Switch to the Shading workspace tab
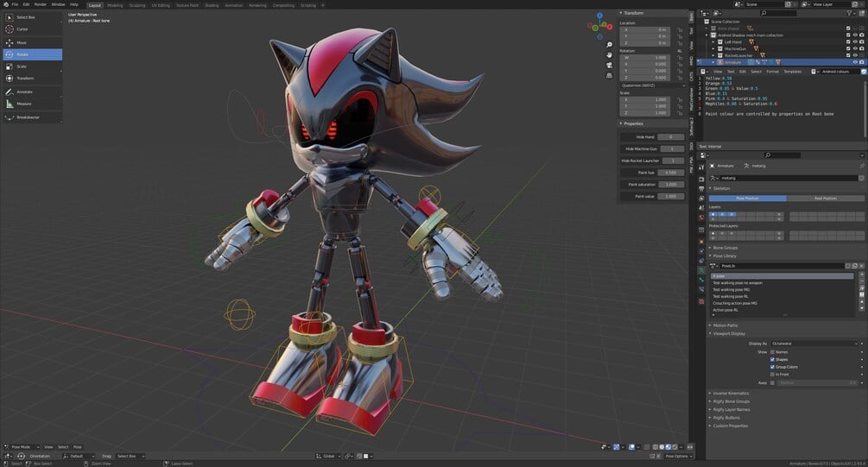Image resolution: width=868 pixels, height=467 pixels. [212, 5]
